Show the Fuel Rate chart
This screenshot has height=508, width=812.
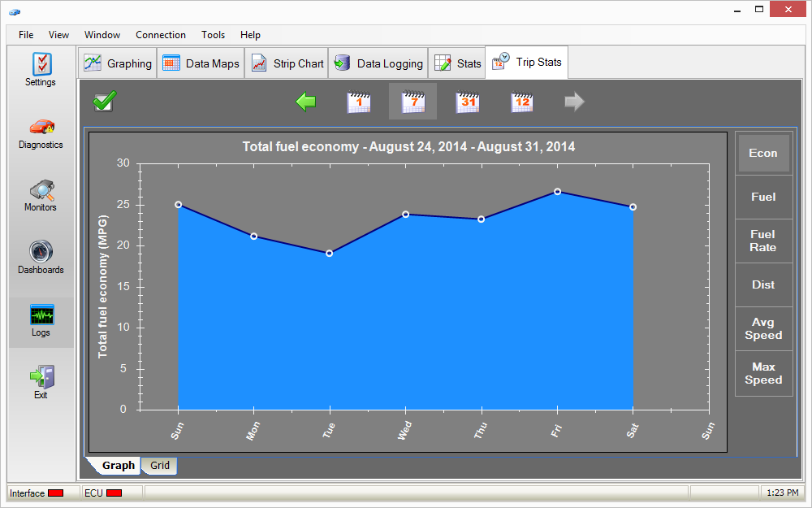click(762, 241)
